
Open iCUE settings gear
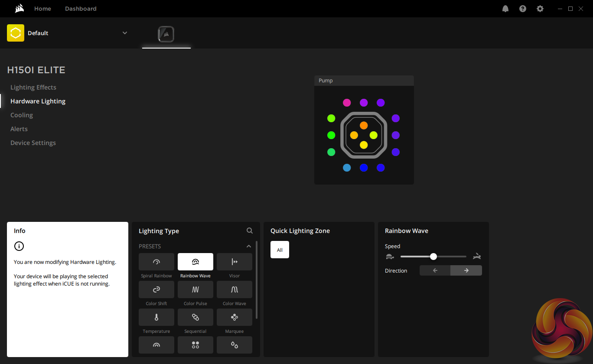(540, 9)
